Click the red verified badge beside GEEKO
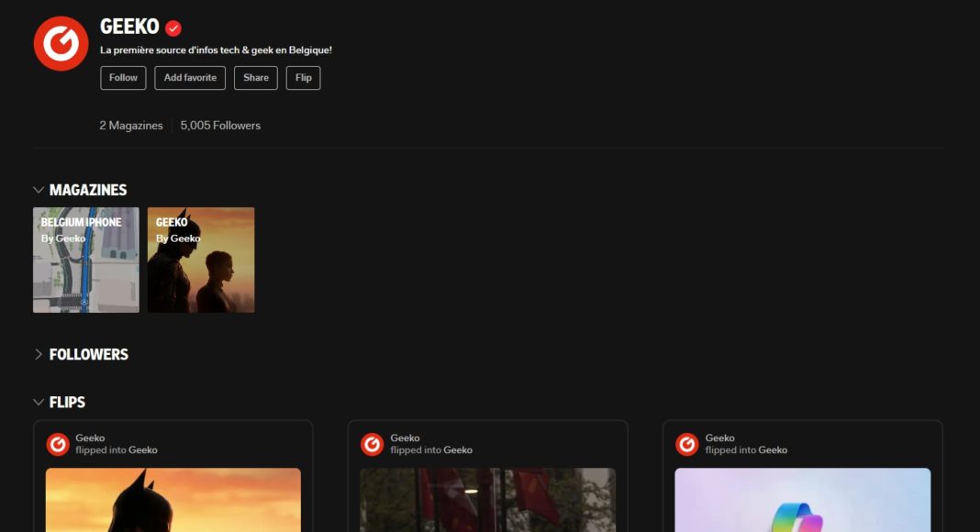This screenshot has width=980, height=532. click(x=173, y=28)
